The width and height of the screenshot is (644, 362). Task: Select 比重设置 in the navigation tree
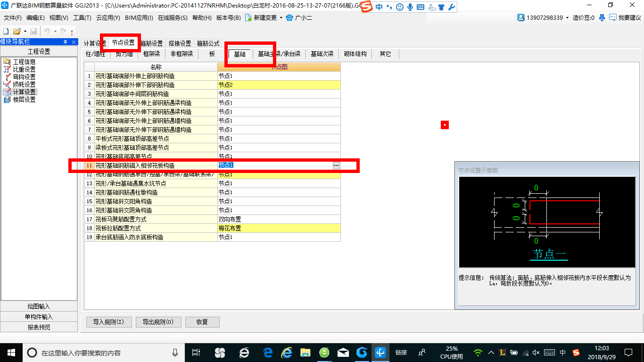click(x=24, y=69)
